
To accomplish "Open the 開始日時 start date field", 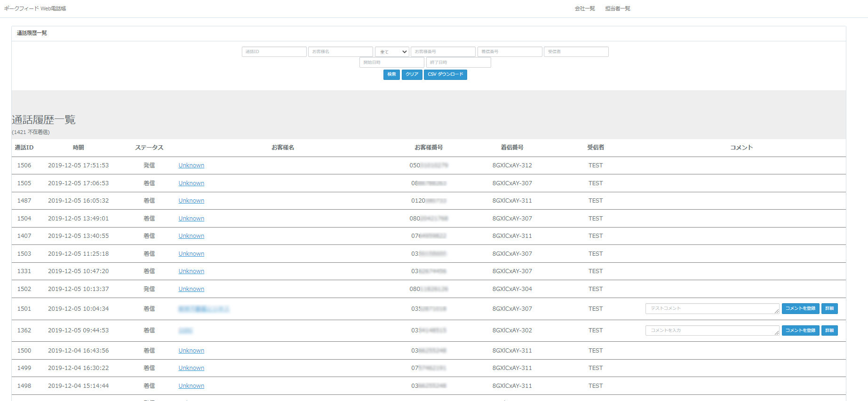I will tap(391, 63).
